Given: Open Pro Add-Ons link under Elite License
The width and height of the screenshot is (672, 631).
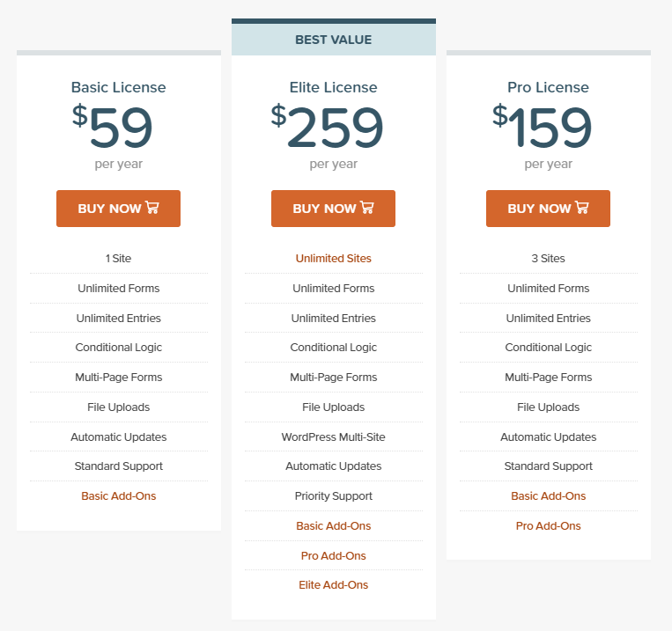Looking at the screenshot, I should 334,556.
